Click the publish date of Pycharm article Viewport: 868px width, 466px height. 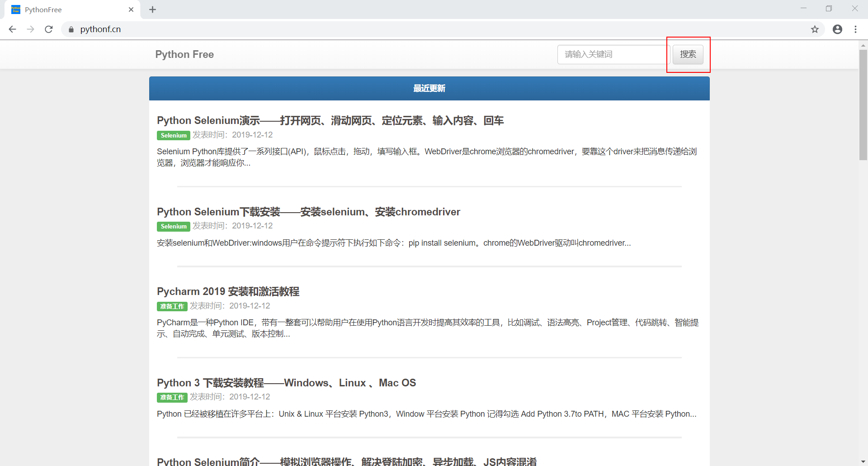coord(230,306)
